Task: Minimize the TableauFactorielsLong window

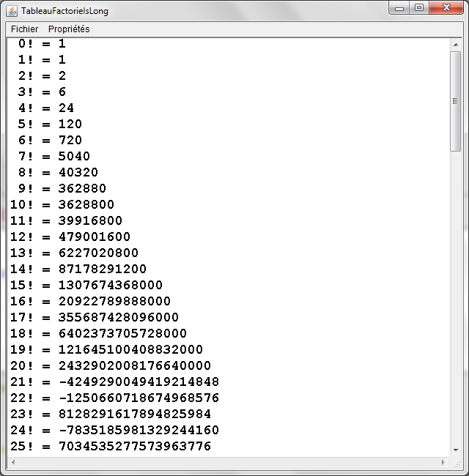Action: 400,9
